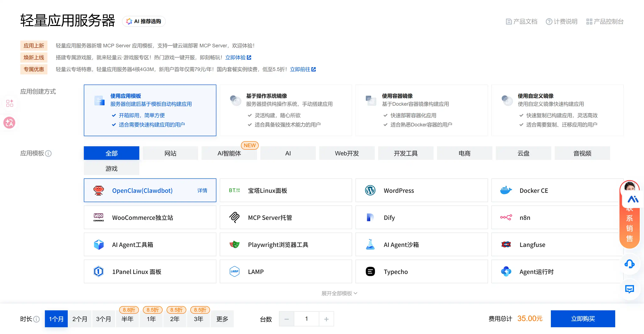Open the 更多 duration options
The width and height of the screenshot is (644, 334).
(222, 319)
